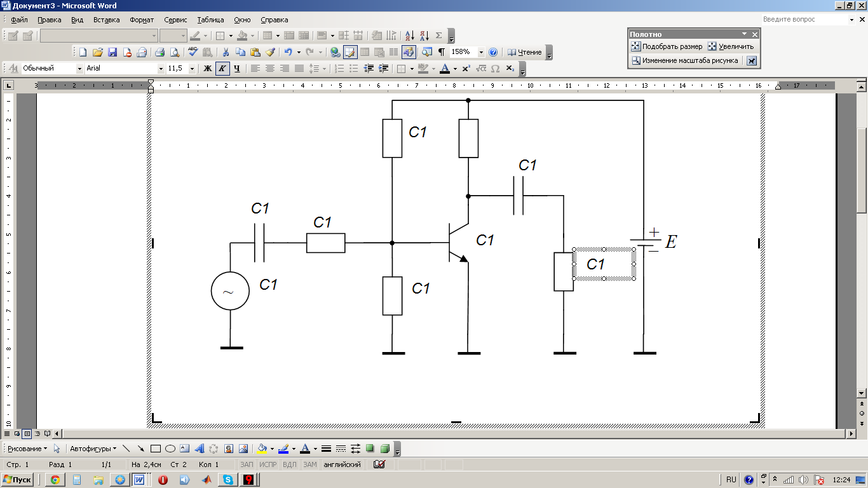Create a new blank document
This screenshot has height=488, width=868.
[x=83, y=52]
